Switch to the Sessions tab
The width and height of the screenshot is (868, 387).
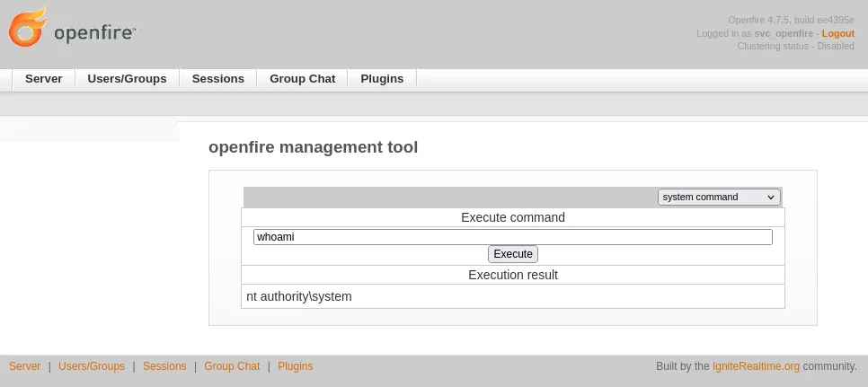click(x=218, y=79)
